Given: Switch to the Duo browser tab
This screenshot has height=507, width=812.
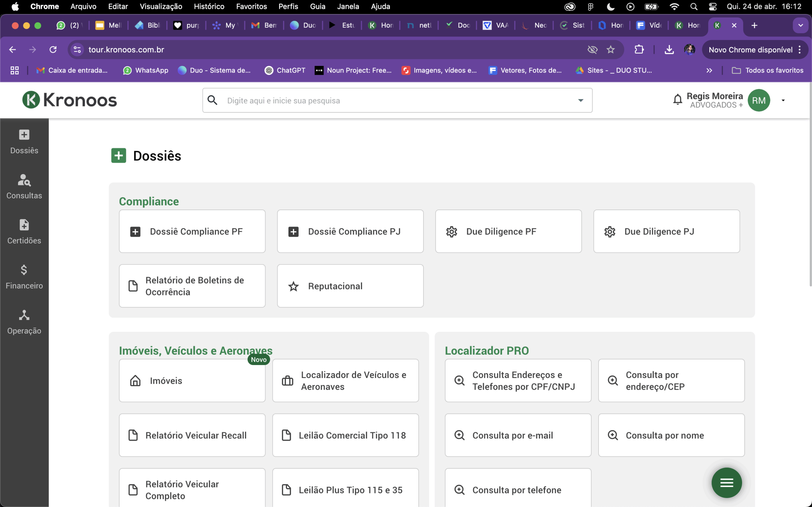Looking at the screenshot, I should [304, 25].
